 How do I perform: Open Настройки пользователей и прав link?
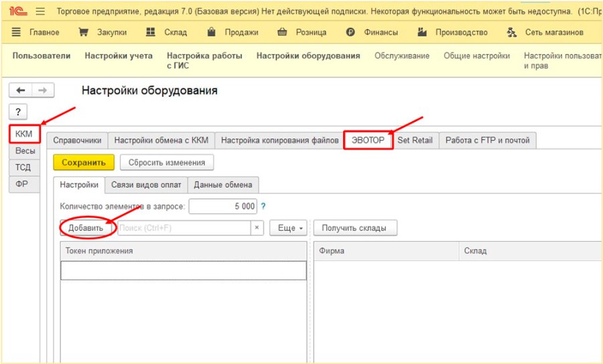point(563,61)
